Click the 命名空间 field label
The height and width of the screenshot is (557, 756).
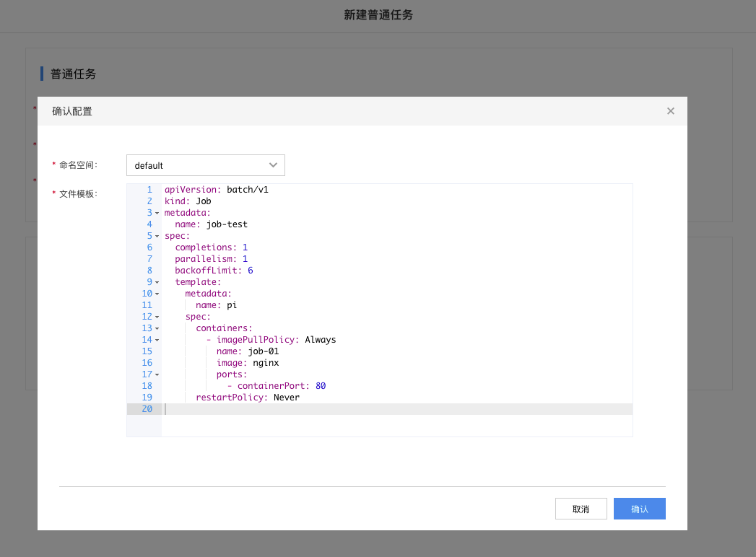tap(78, 165)
